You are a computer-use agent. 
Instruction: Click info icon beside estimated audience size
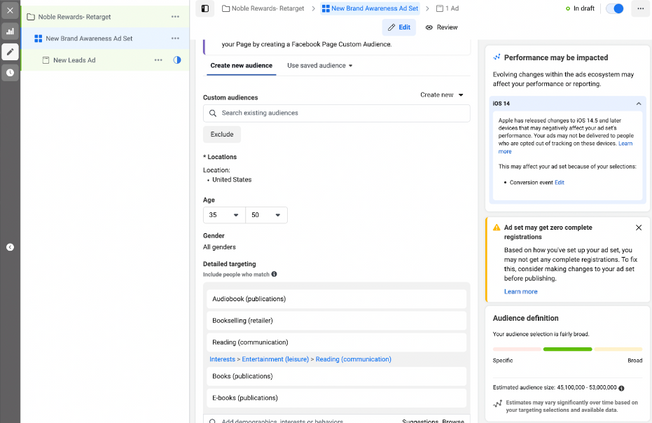pos(621,388)
